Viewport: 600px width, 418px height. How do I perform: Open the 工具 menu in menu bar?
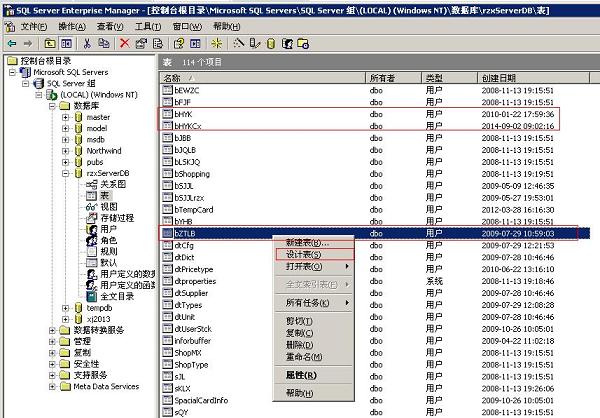[147, 25]
